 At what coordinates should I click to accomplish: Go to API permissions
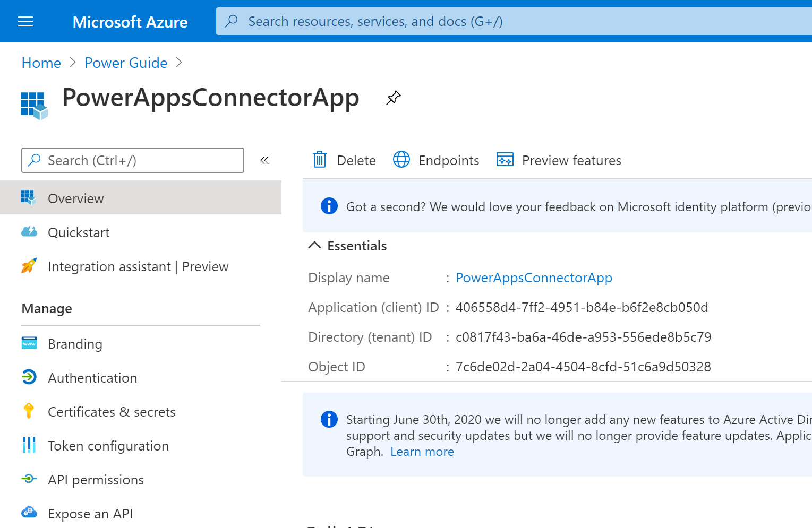[x=96, y=480]
